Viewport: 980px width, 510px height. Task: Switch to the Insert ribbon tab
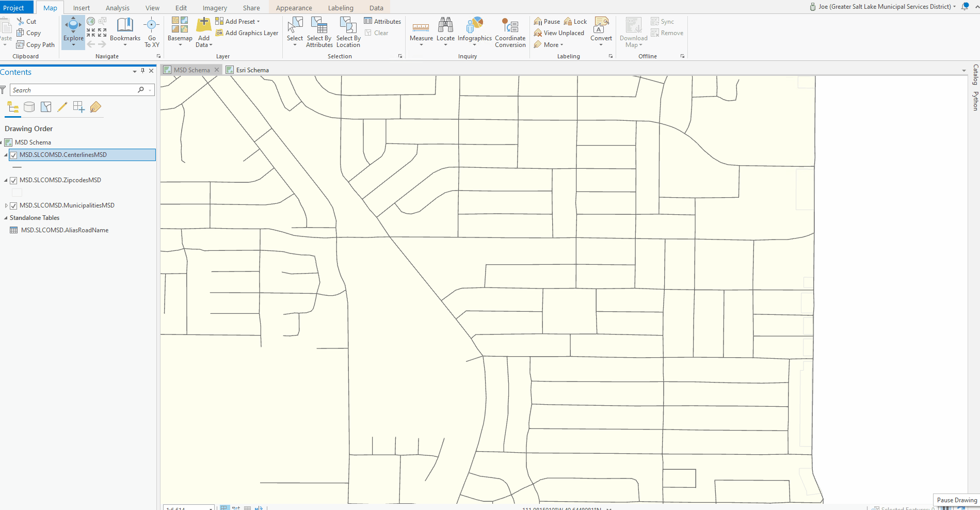82,8
